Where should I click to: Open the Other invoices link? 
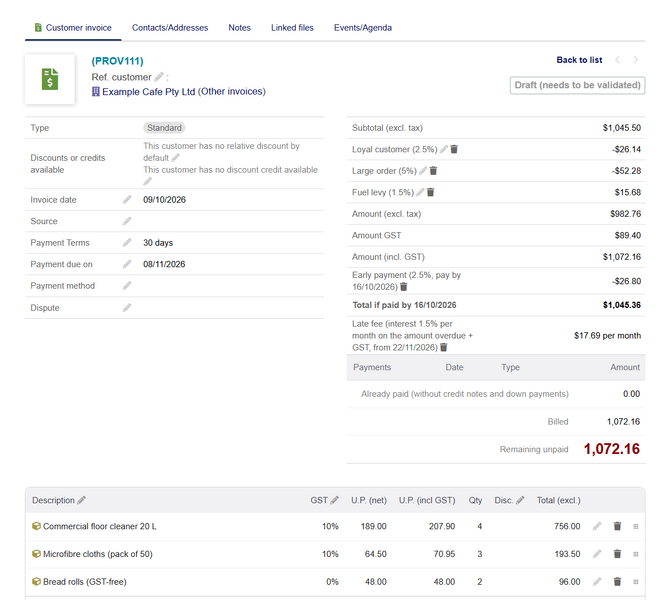point(232,91)
